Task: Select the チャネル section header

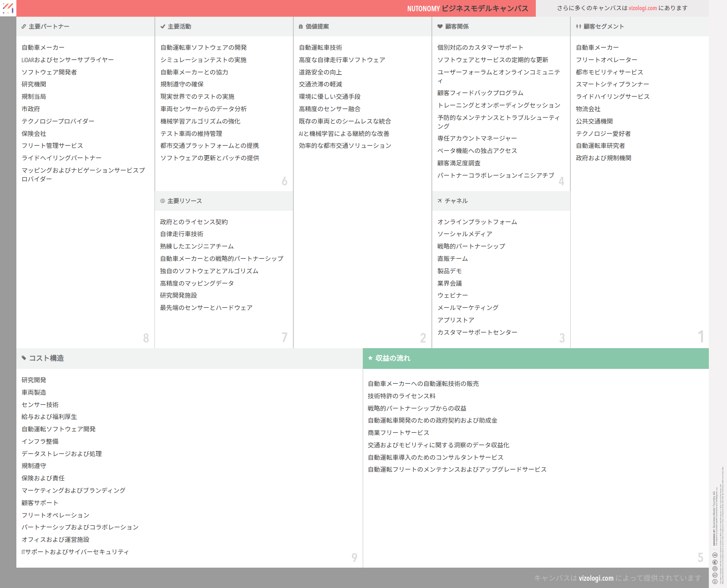Action: click(456, 201)
